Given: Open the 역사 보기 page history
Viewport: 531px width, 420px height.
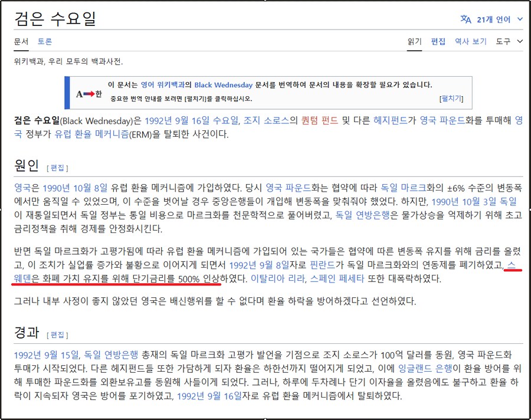Looking at the screenshot, I should pos(469,42).
